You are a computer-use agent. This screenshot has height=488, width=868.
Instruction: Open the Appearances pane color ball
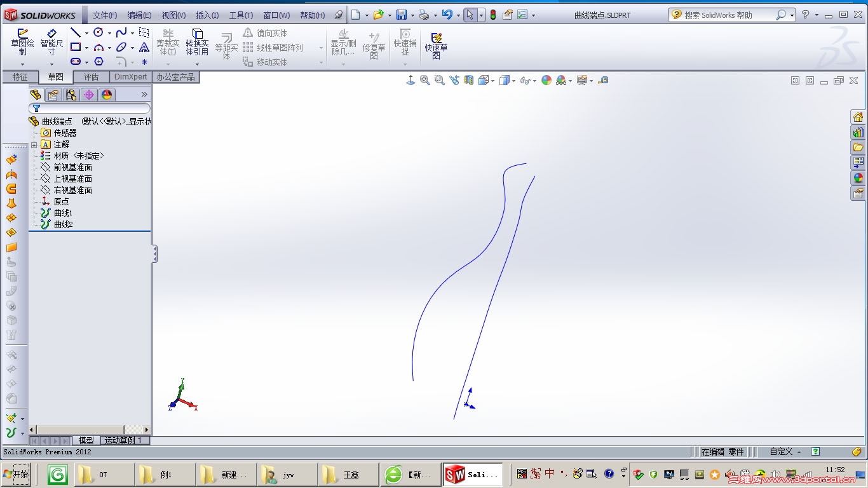858,178
